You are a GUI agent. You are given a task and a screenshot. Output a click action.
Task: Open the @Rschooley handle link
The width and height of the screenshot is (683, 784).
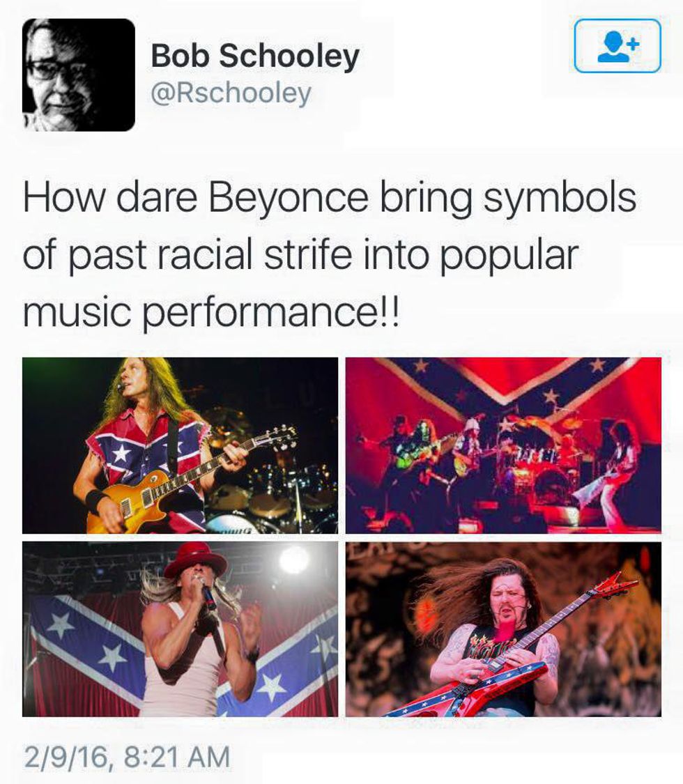click(231, 93)
